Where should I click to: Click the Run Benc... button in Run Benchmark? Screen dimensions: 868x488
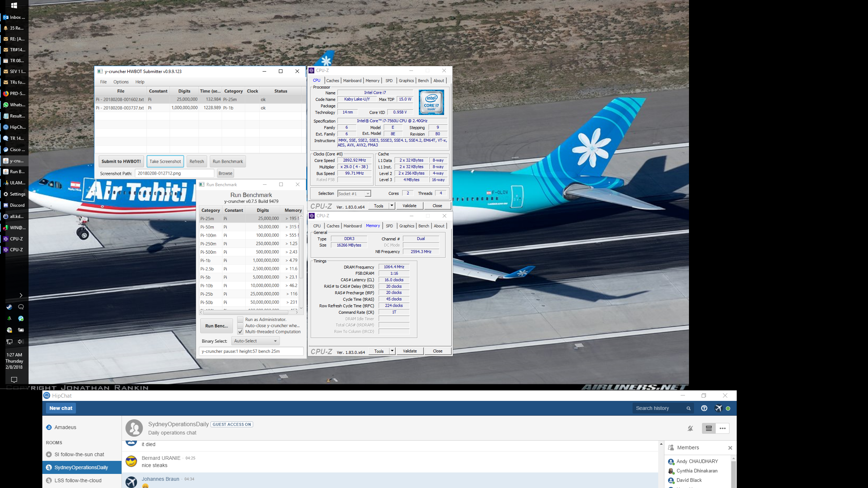pyautogui.click(x=217, y=326)
